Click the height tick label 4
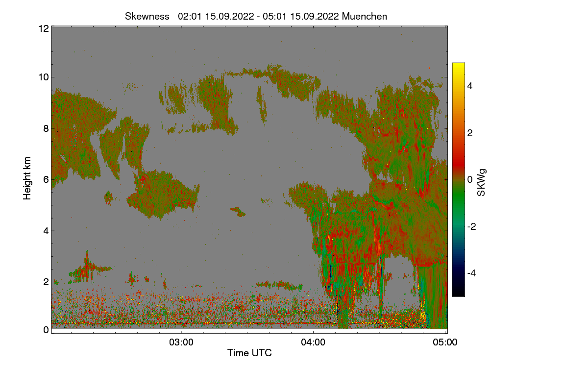The width and height of the screenshot is (588, 392). point(46,231)
